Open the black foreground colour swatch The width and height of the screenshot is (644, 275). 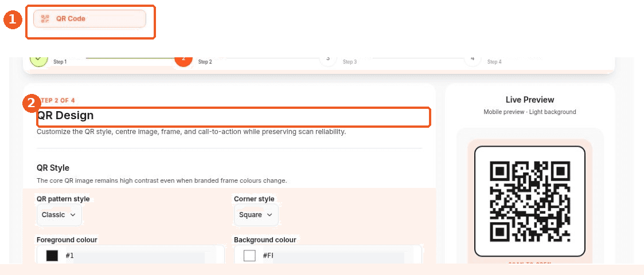[x=52, y=256]
